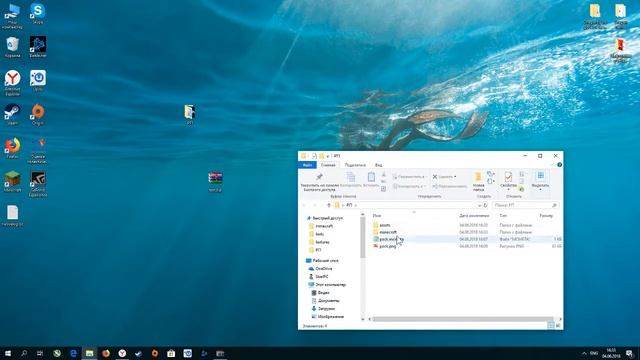Open Documents in the navigation pane

pyautogui.click(x=325, y=301)
